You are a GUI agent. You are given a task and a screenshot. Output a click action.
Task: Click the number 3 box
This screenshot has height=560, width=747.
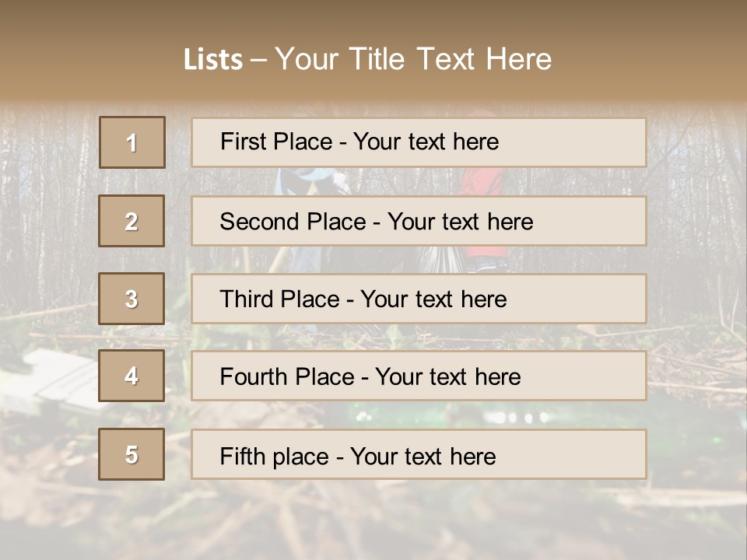tap(132, 299)
